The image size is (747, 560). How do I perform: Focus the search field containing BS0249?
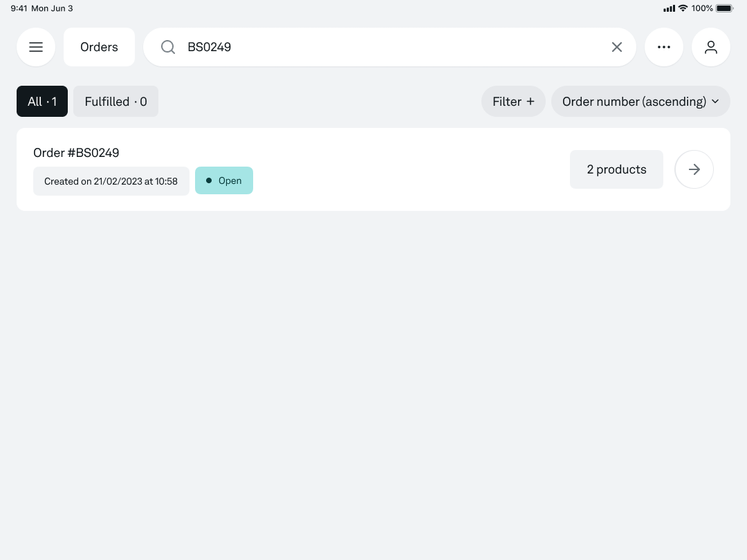click(x=389, y=47)
